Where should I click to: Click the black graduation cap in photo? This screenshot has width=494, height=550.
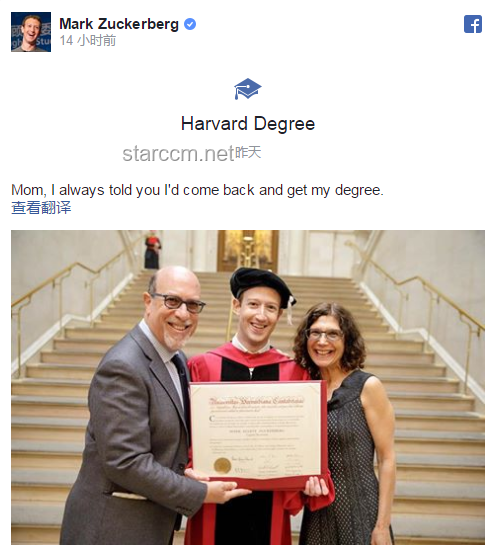pos(262,283)
